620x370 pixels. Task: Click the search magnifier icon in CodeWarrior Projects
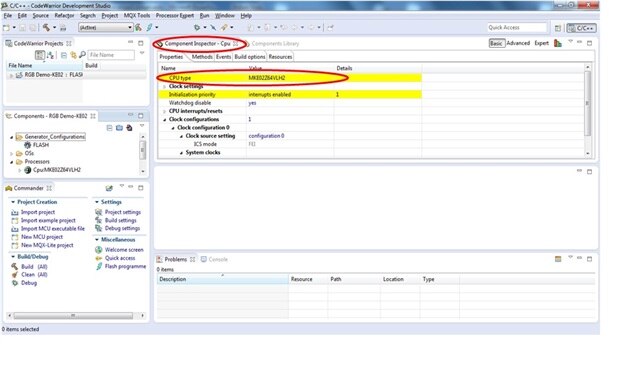[x=82, y=55]
